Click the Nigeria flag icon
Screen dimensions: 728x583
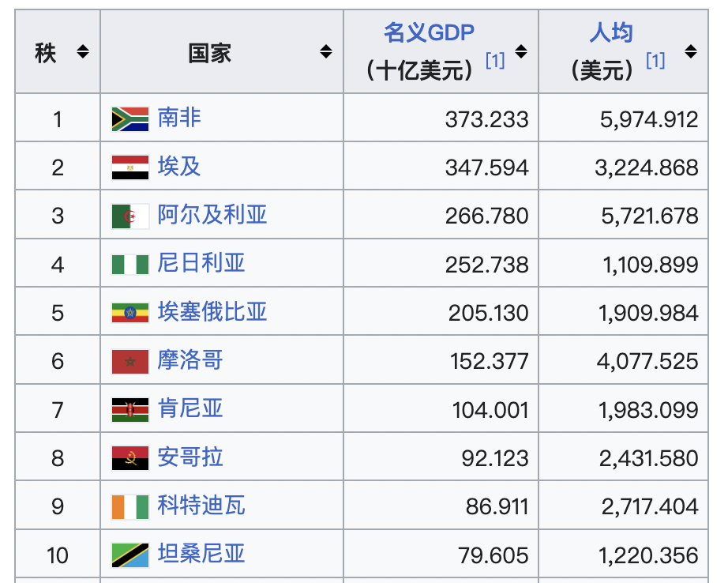pos(130,264)
